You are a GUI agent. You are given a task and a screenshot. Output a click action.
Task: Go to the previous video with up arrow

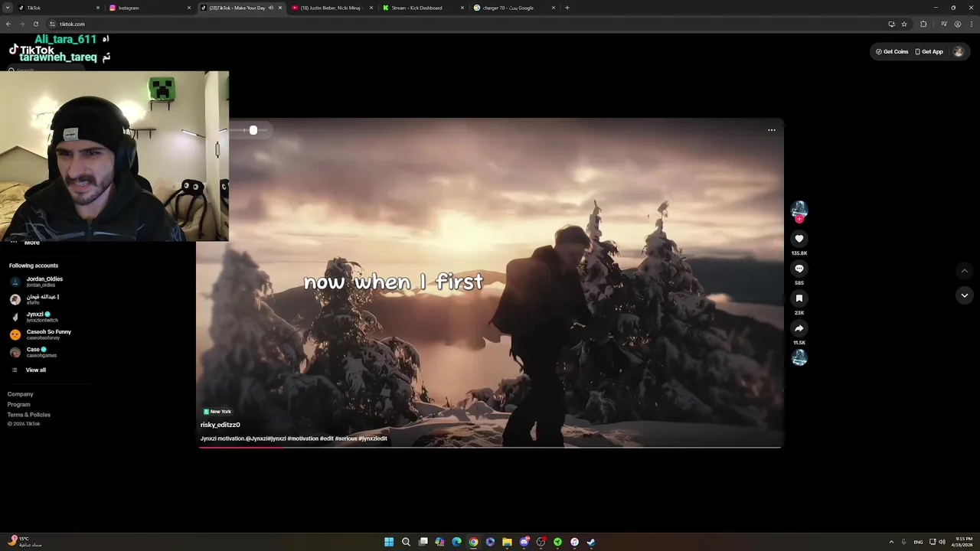(x=965, y=270)
